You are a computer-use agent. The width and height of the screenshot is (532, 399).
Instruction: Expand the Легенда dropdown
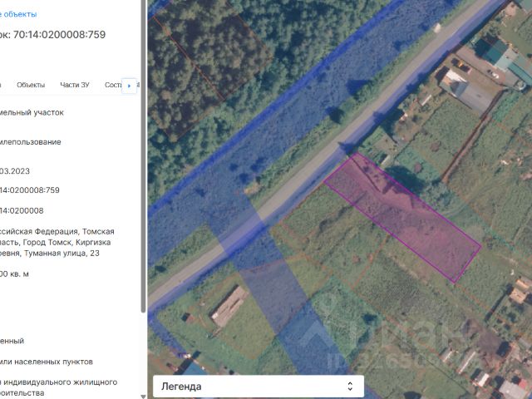[259, 386]
